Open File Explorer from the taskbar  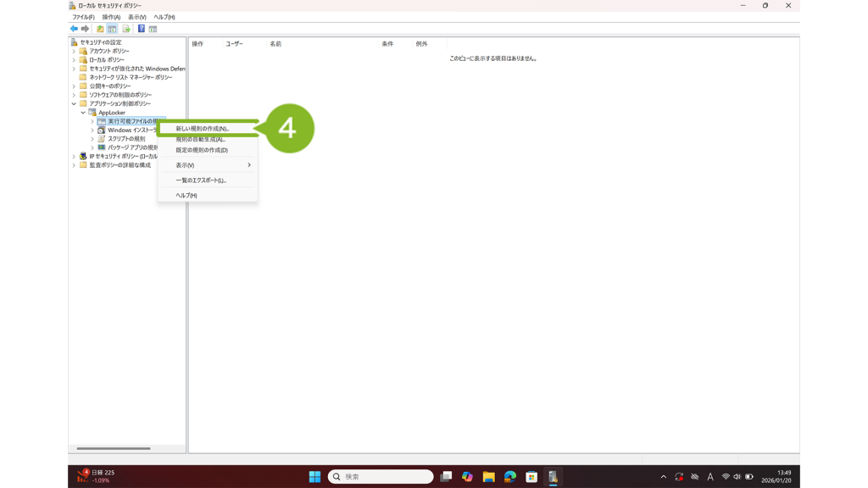click(488, 477)
